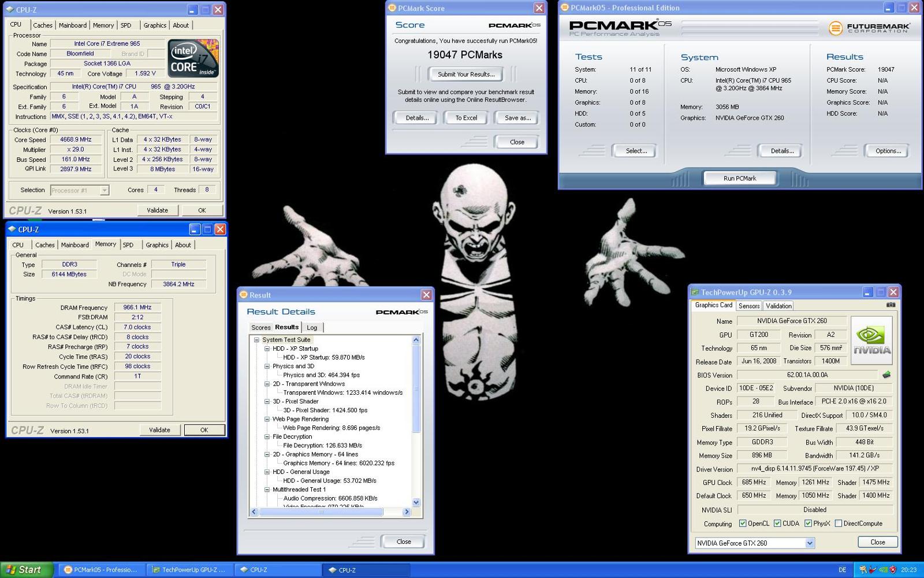Collapse the Physics and 3D node
The width and height of the screenshot is (924, 578).
point(267,366)
